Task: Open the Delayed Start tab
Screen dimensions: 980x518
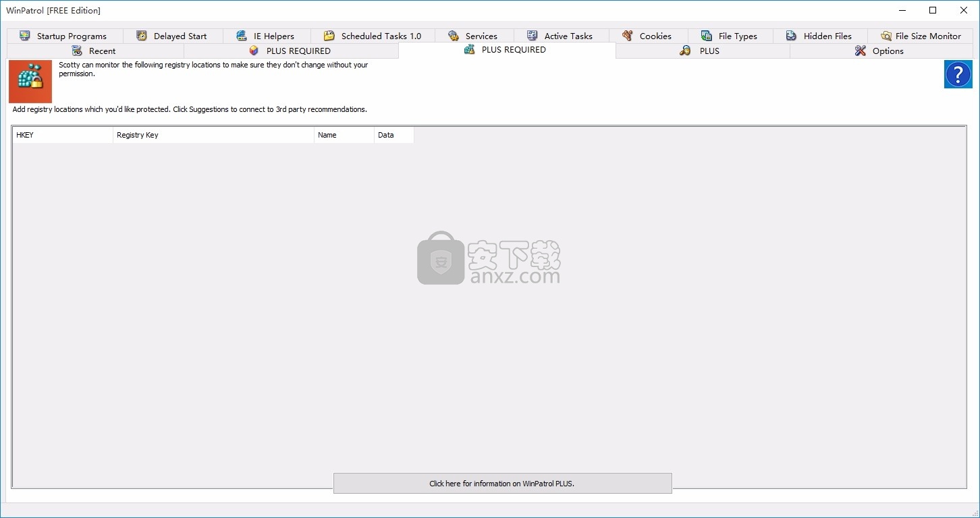Action: coord(173,36)
